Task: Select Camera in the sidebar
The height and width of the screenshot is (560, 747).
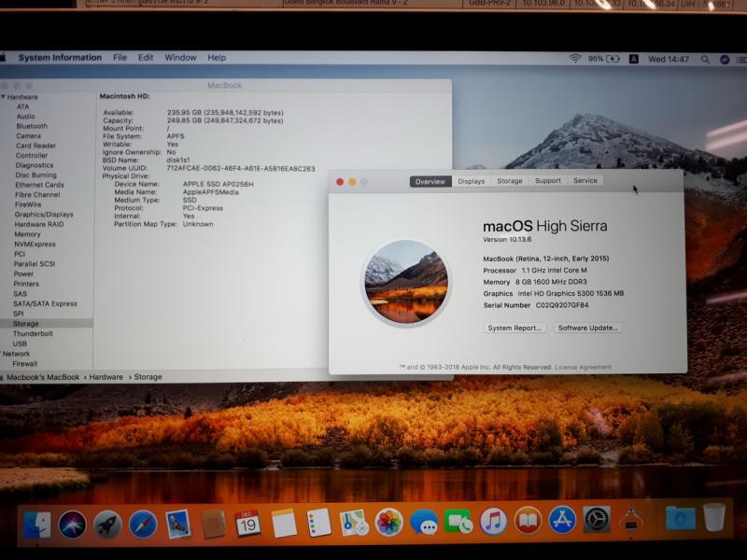Action: pos(29,135)
